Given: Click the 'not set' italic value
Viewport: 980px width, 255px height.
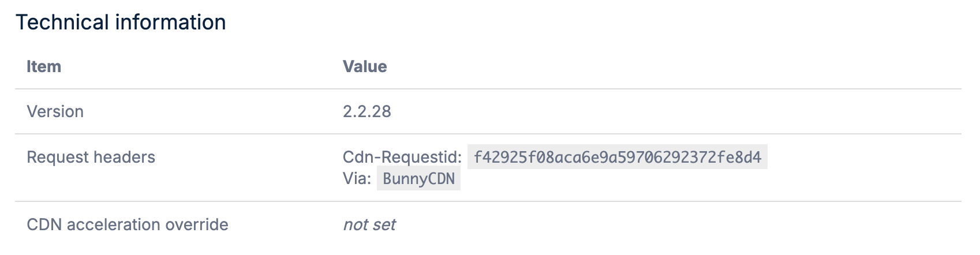Looking at the screenshot, I should click(x=369, y=224).
